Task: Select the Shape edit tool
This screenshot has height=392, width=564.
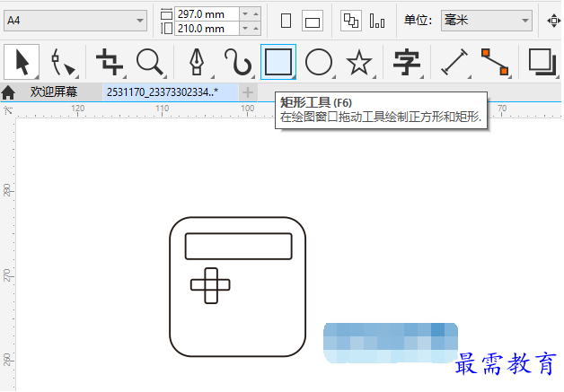Action: point(62,62)
